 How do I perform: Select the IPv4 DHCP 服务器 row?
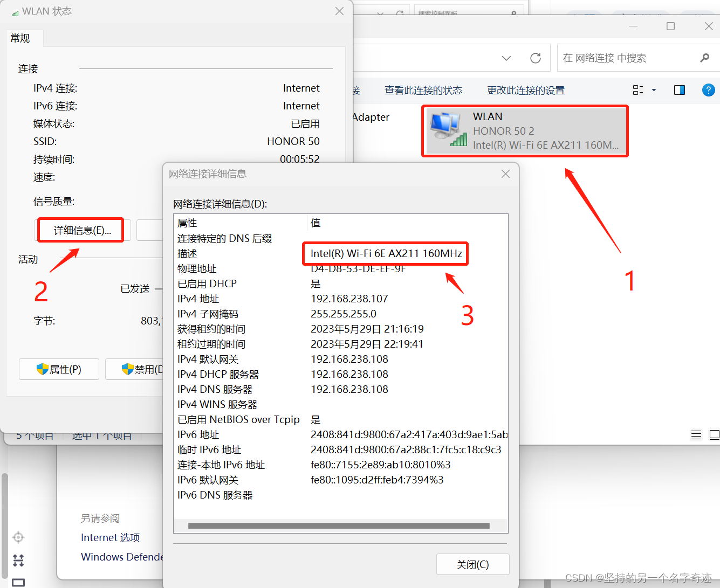coord(341,374)
